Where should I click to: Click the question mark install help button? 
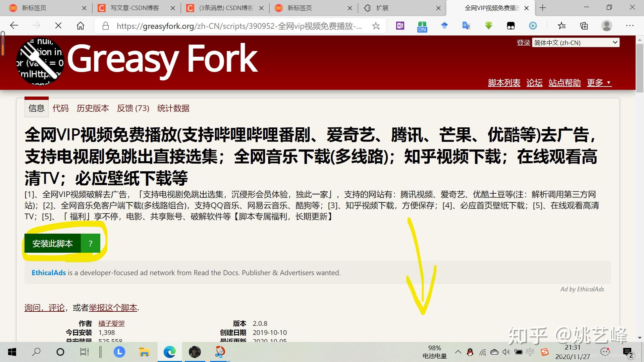click(91, 243)
